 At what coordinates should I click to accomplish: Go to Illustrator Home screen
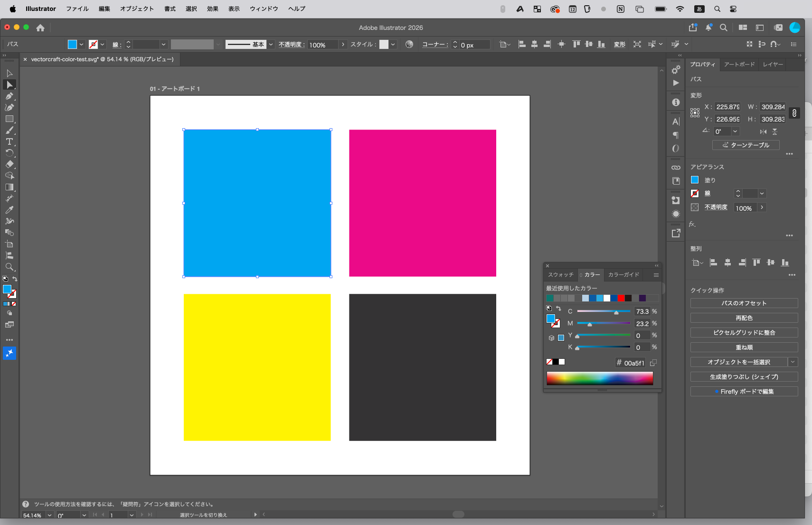click(x=40, y=28)
